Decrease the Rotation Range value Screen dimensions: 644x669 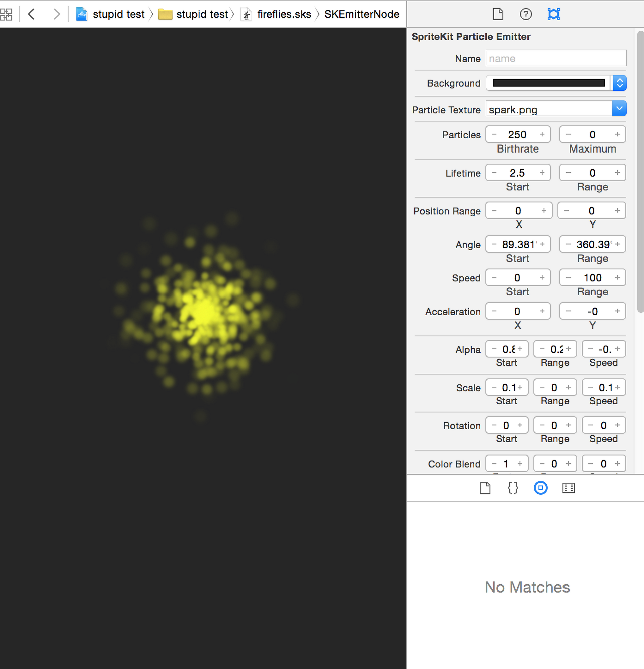tap(542, 425)
